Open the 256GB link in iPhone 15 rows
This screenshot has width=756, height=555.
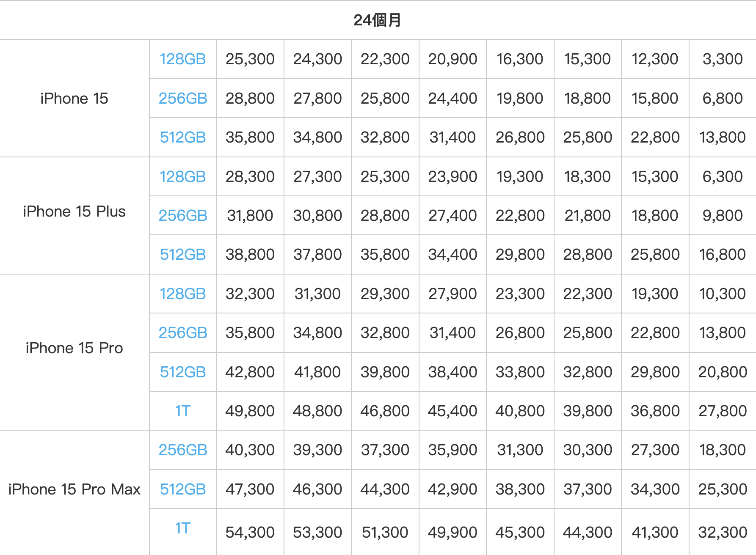pyautogui.click(x=182, y=99)
